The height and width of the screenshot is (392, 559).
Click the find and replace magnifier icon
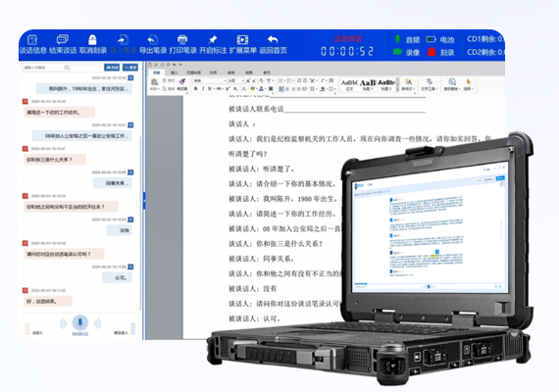(452, 81)
